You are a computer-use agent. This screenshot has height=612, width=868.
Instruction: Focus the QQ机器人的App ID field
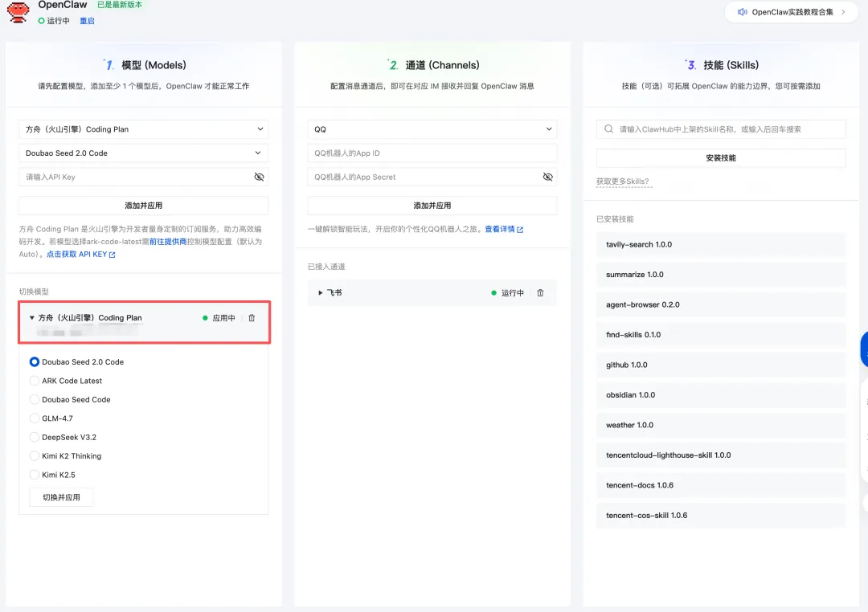tap(432, 153)
